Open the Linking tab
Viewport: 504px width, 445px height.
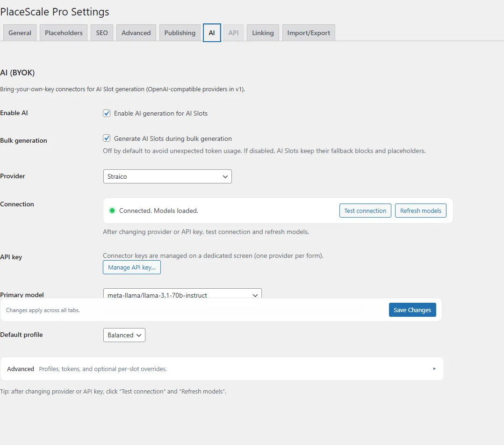(x=262, y=33)
